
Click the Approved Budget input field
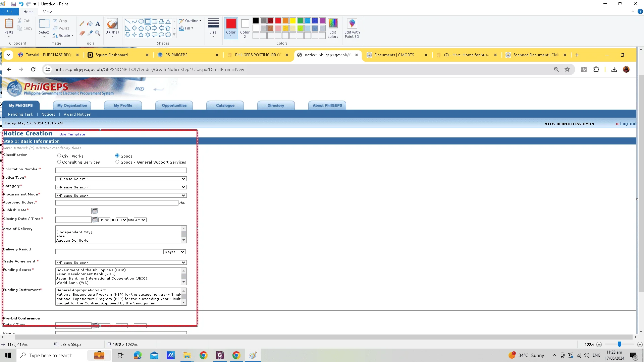click(x=117, y=203)
